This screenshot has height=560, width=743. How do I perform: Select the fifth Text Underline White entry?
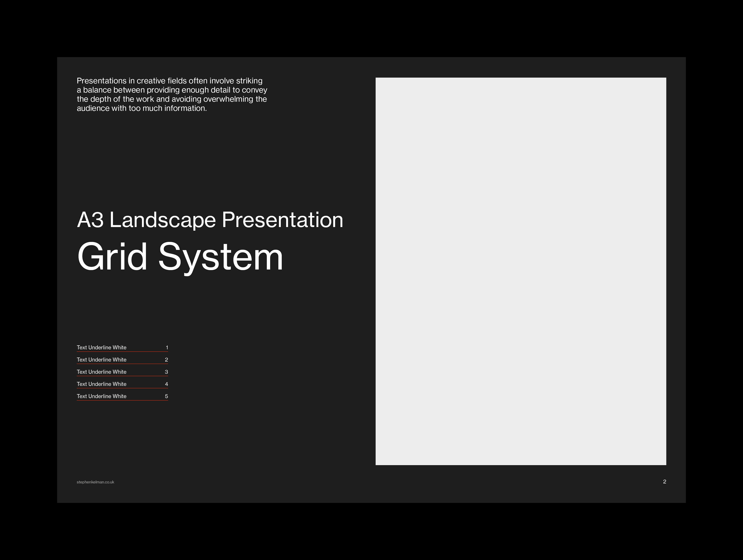pyautogui.click(x=101, y=396)
